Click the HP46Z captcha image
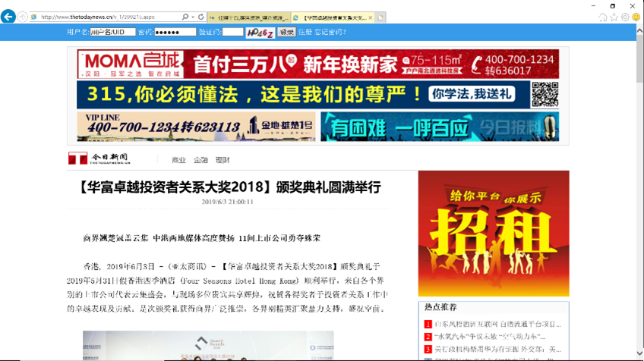644x361 pixels. 260,33
